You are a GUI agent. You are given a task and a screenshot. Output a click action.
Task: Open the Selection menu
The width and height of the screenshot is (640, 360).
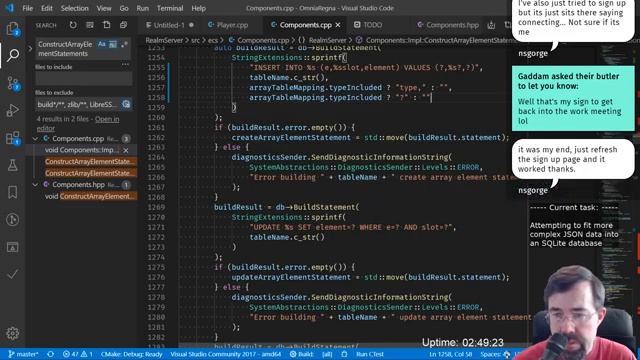(x=74, y=8)
